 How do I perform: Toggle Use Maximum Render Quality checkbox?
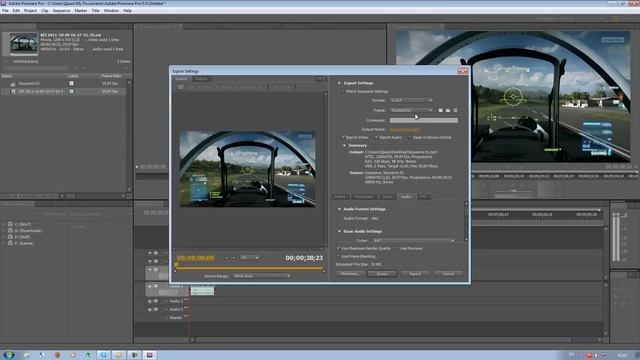[338, 248]
